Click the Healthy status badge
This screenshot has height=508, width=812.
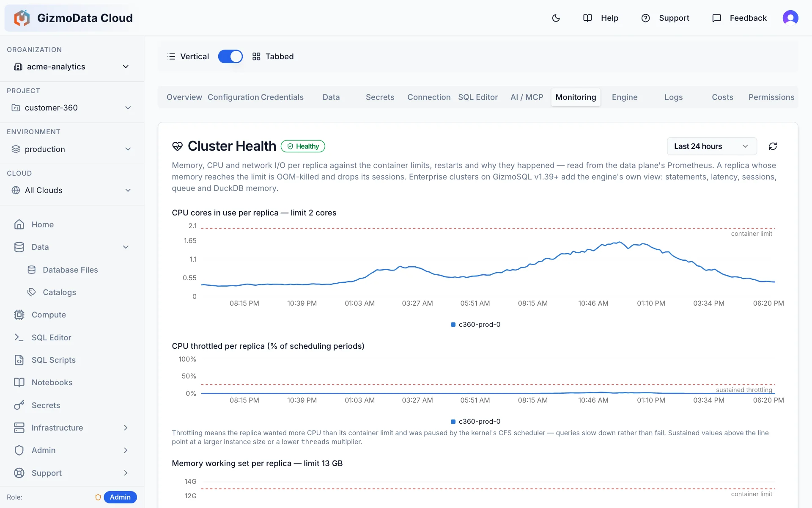point(303,146)
